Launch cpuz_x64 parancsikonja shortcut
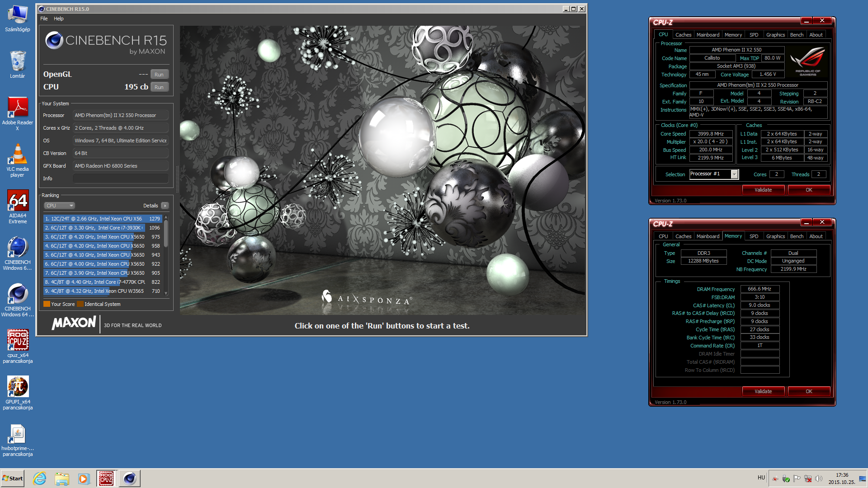This screenshot has width=868, height=488. click(x=18, y=347)
